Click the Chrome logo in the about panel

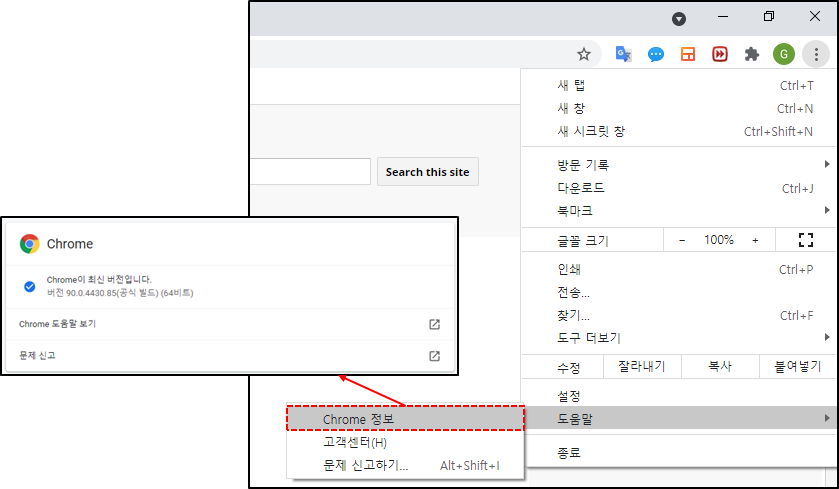[x=29, y=244]
